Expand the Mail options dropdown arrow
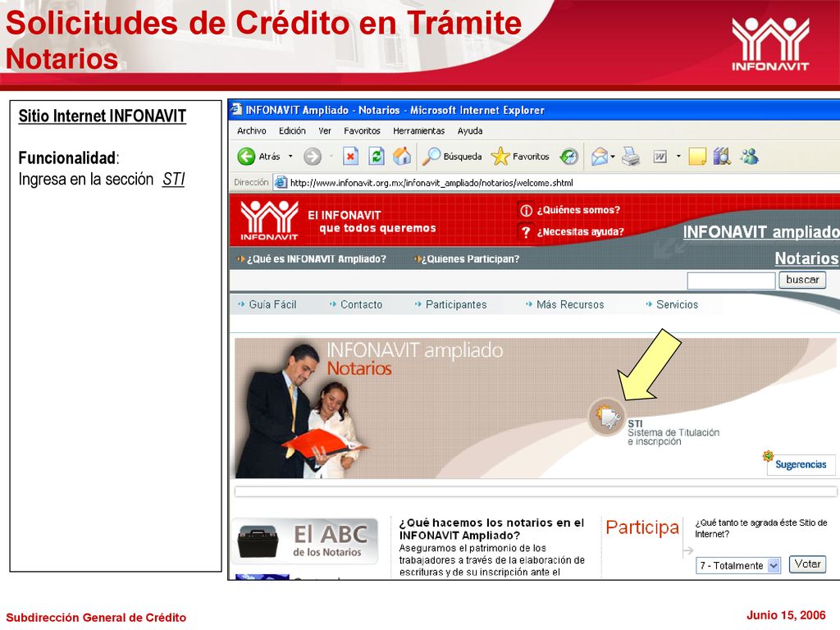 [612, 157]
